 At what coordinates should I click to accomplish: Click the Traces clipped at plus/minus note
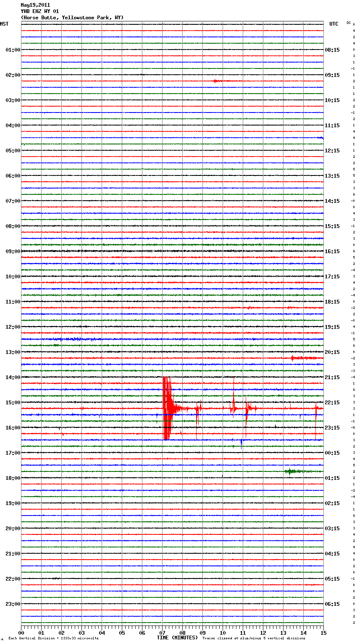tap(254, 639)
